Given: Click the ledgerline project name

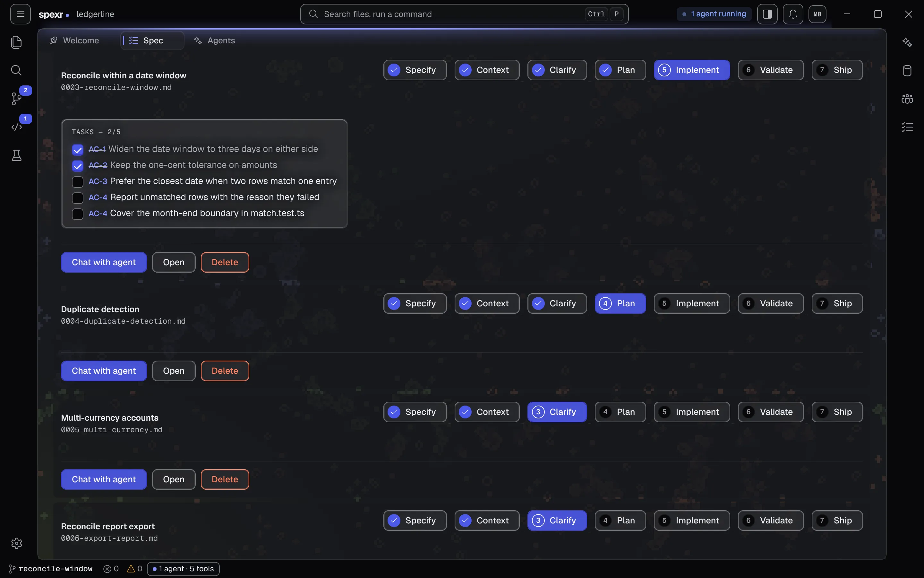Looking at the screenshot, I should point(96,14).
